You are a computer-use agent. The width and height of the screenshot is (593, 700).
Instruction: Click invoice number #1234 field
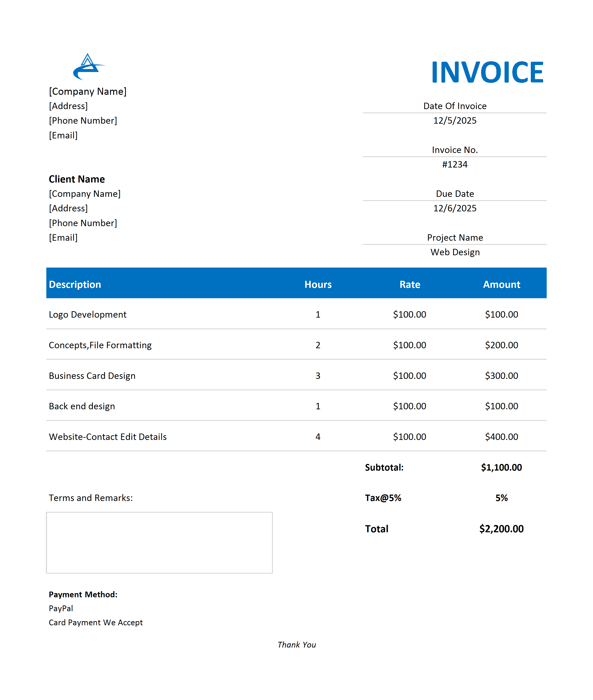click(x=454, y=165)
